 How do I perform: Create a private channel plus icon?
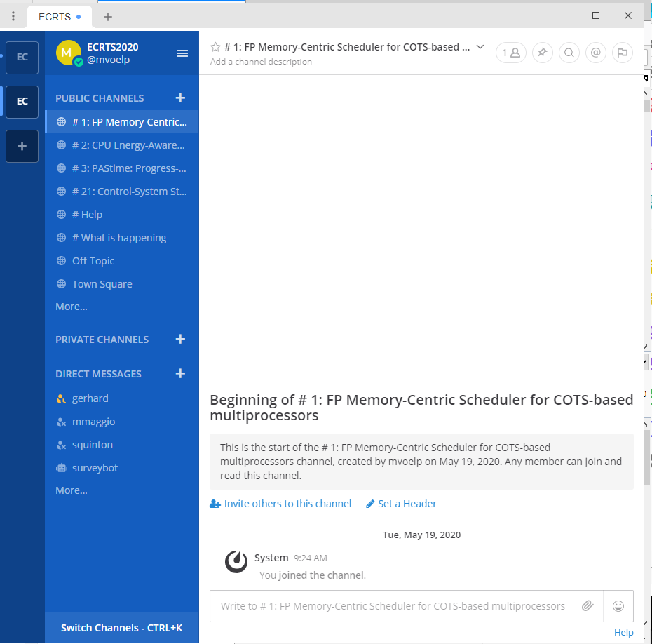pyautogui.click(x=180, y=339)
